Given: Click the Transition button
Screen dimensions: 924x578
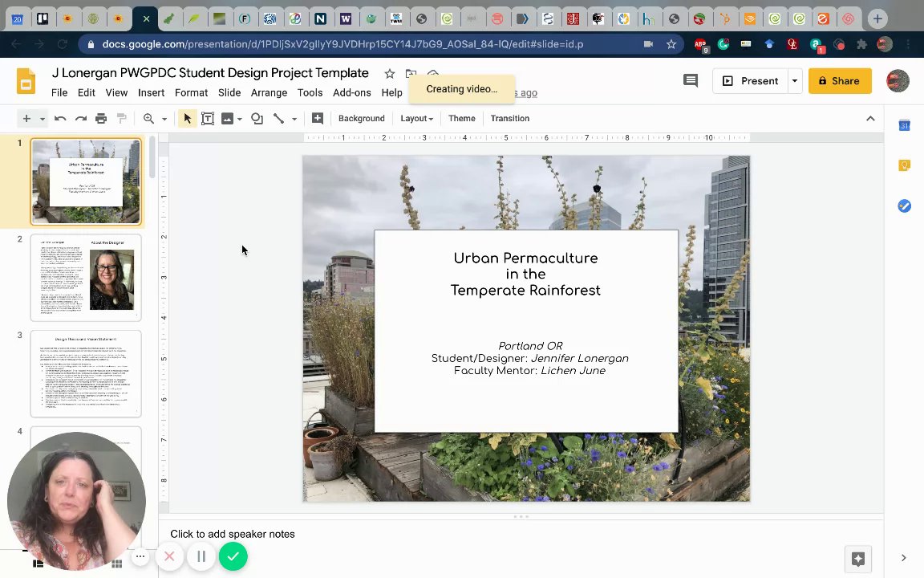Looking at the screenshot, I should click(x=509, y=119).
